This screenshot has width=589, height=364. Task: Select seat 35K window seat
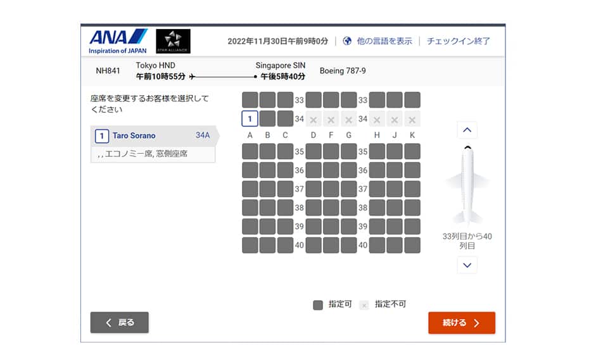(x=412, y=152)
